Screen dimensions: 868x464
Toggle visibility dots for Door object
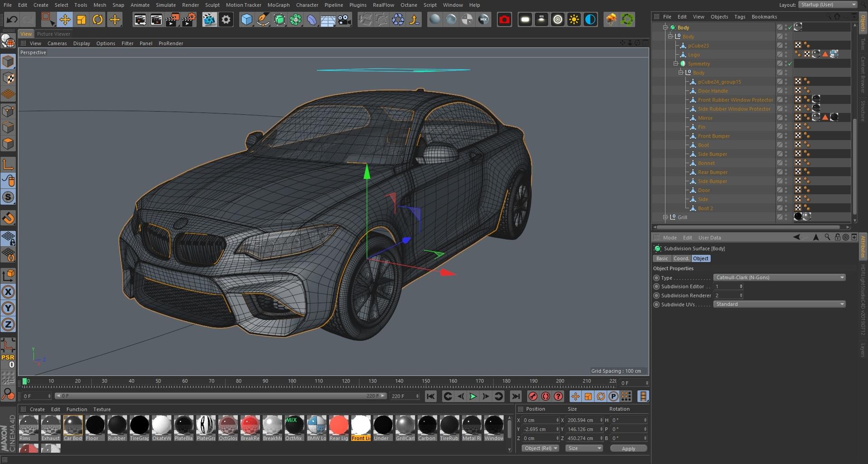(x=786, y=190)
